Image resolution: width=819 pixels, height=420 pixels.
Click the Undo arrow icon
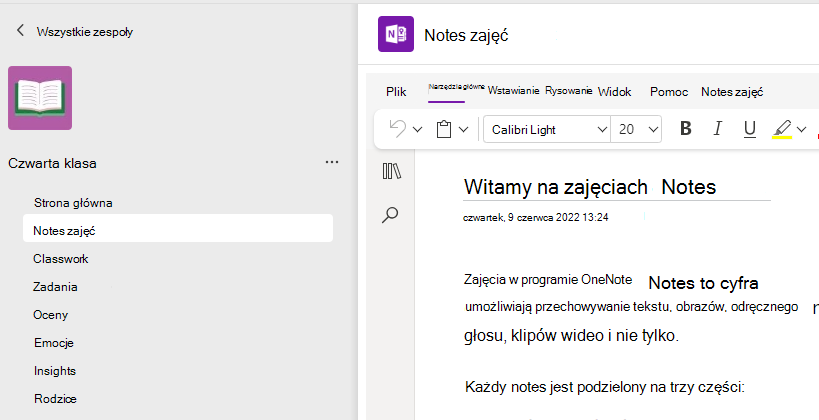click(x=398, y=129)
